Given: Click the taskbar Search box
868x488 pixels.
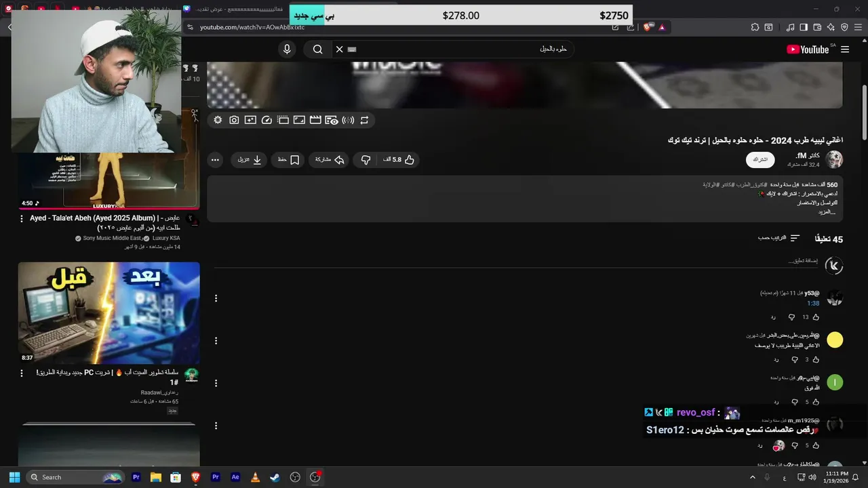Looking at the screenshot, I should [76, 477].
